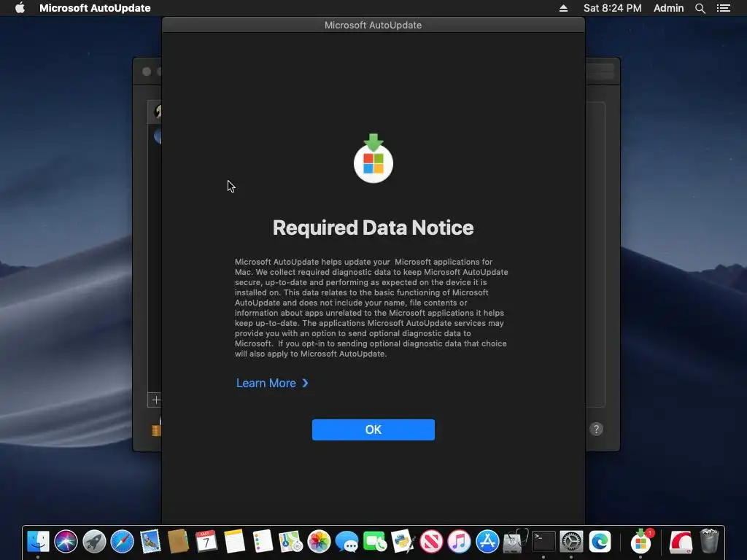Open App Store from the dock
The height and width of the screenshot is (560, 747).
pos(487,542)
